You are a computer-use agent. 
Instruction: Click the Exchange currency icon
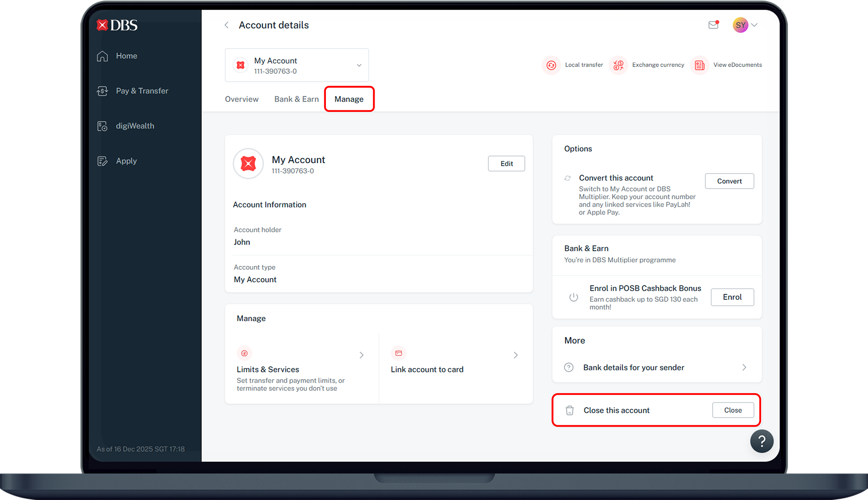[x=618, y=65]
